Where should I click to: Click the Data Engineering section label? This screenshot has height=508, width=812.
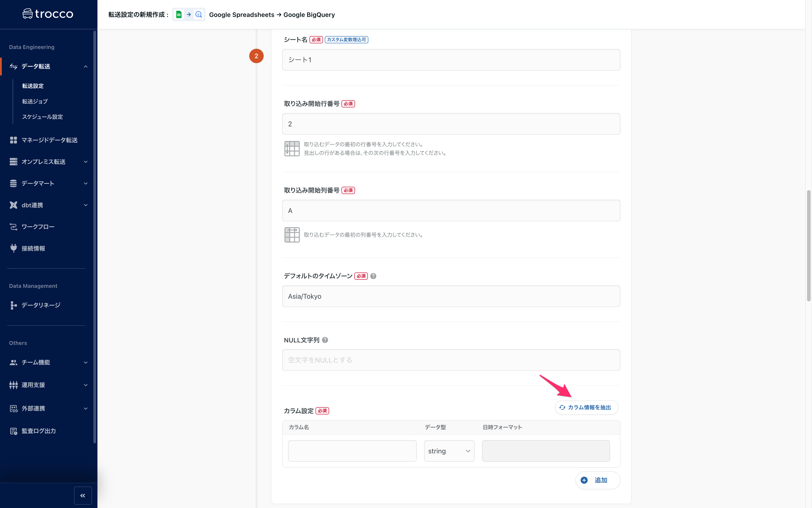(x=32, y=47)
